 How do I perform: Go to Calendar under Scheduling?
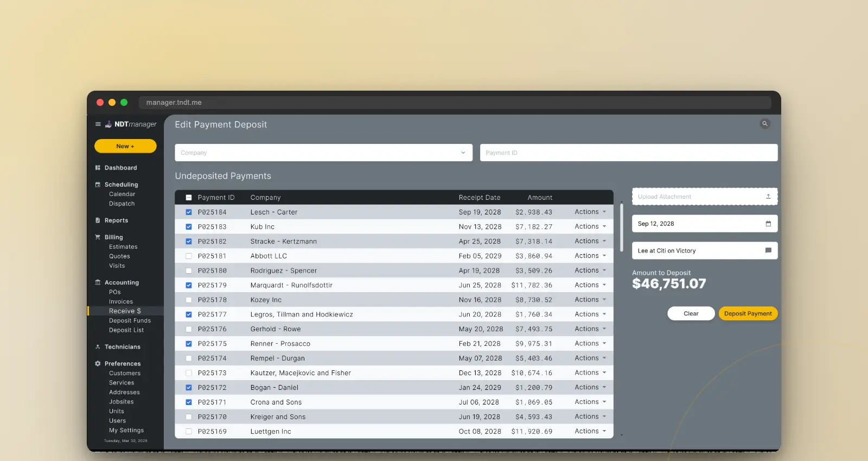[x=122, y=194]
